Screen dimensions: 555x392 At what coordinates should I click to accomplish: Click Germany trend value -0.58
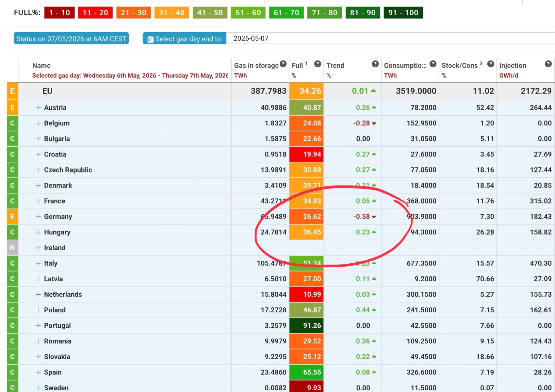362,217
